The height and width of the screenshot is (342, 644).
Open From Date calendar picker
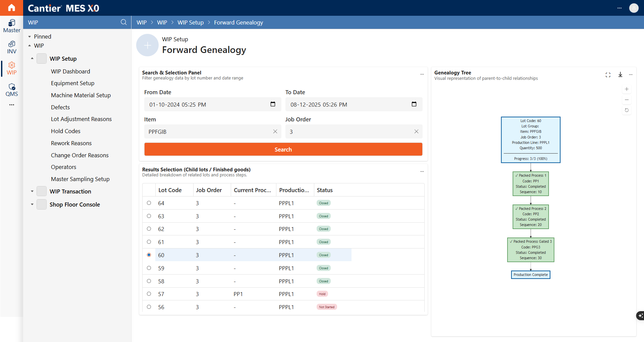pos(273,104)
